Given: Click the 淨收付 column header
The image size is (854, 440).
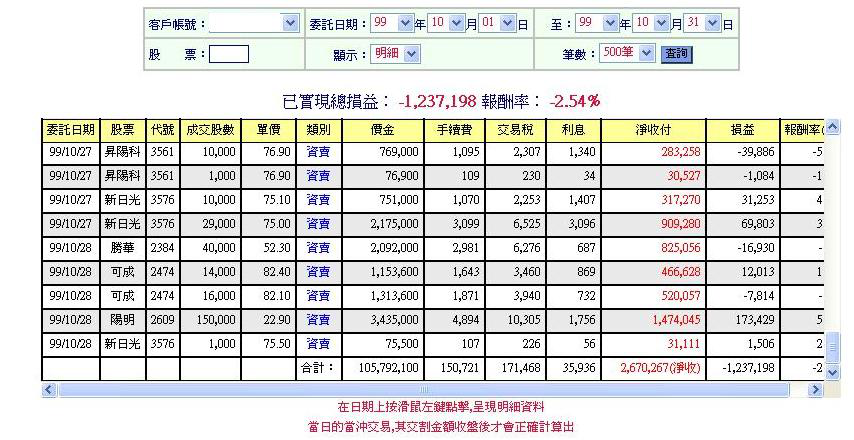Looking at the screenshot, I should (653, 130).
